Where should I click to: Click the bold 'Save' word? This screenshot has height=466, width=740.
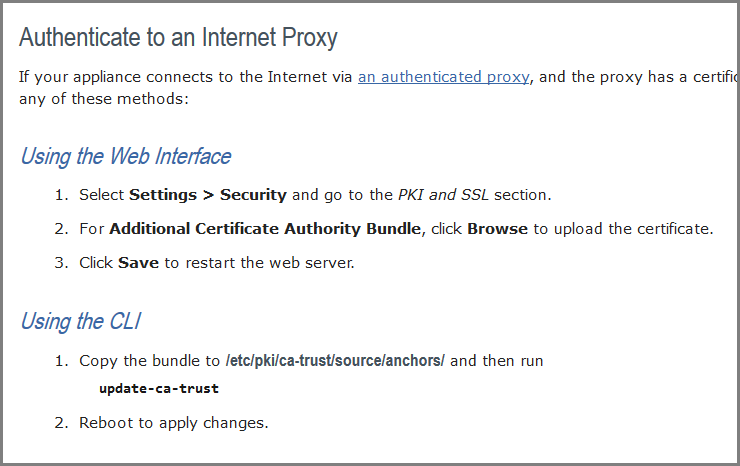tap(138, 263)
